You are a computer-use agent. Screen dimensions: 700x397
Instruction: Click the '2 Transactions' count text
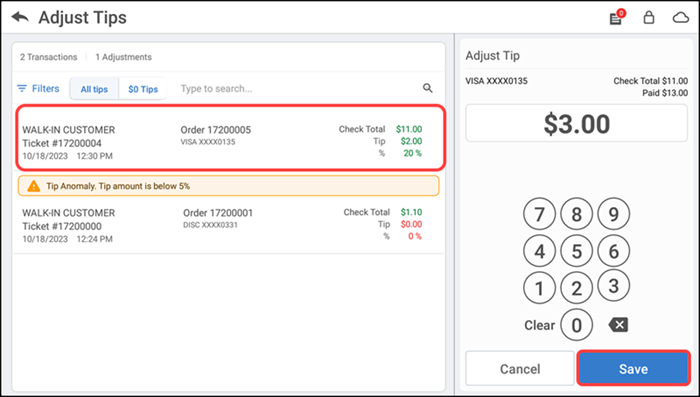pos(49,57)
